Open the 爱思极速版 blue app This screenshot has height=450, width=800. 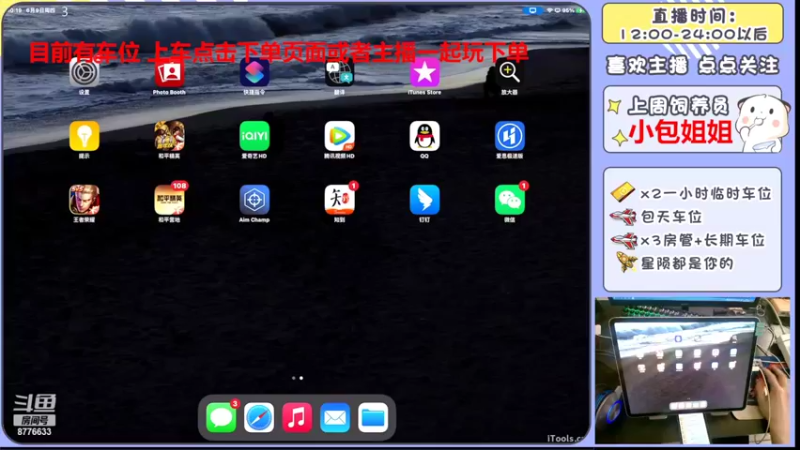(509, 136)
